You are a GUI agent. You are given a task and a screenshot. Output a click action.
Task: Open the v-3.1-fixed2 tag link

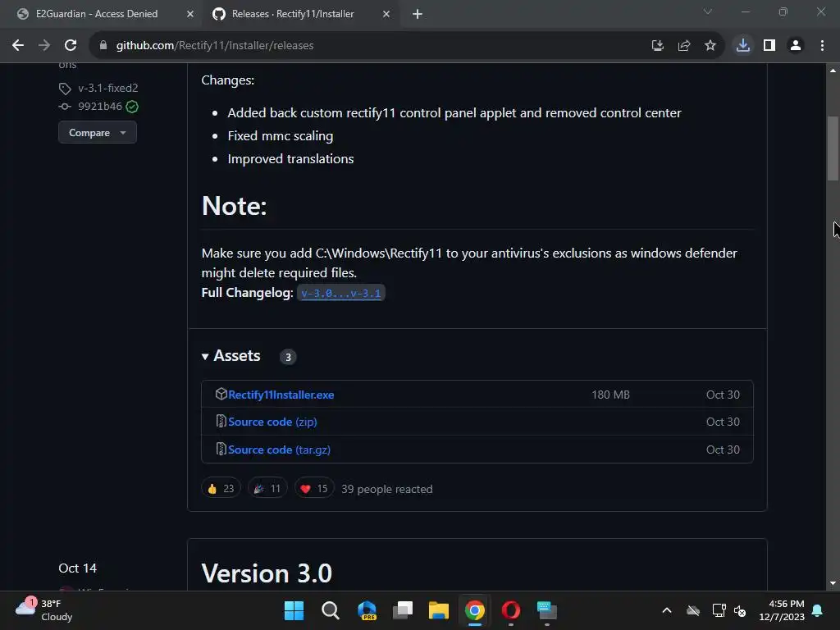(107, 88)
